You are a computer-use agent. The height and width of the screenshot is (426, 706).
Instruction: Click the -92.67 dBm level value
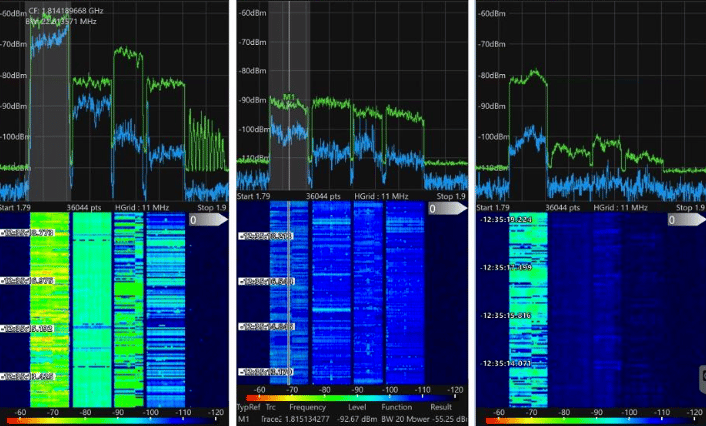pos(357,419)
